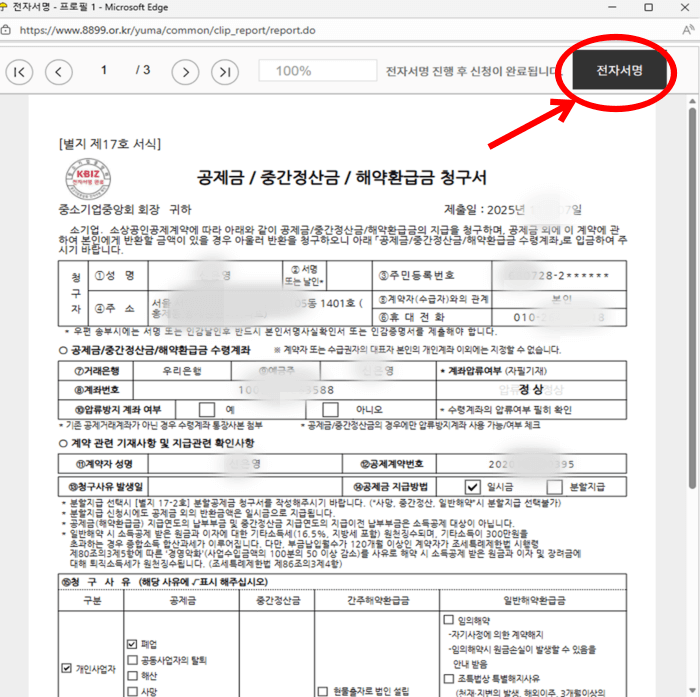
Task: Click the ⑭공제금 지급방법 label
Action: tap(390, 487)
